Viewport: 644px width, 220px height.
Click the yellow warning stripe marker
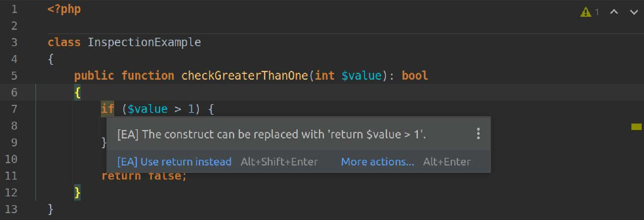(x=636, y=127)
